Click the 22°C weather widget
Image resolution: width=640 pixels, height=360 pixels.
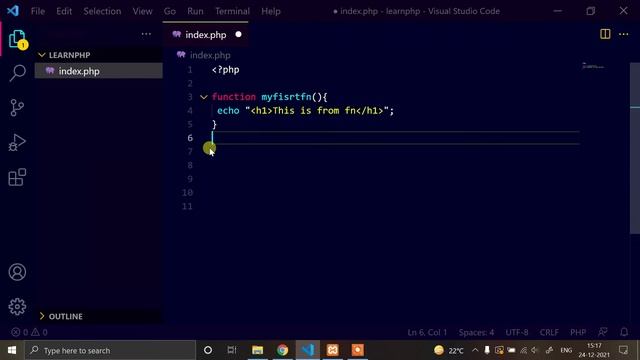click(x=449, y=350)
